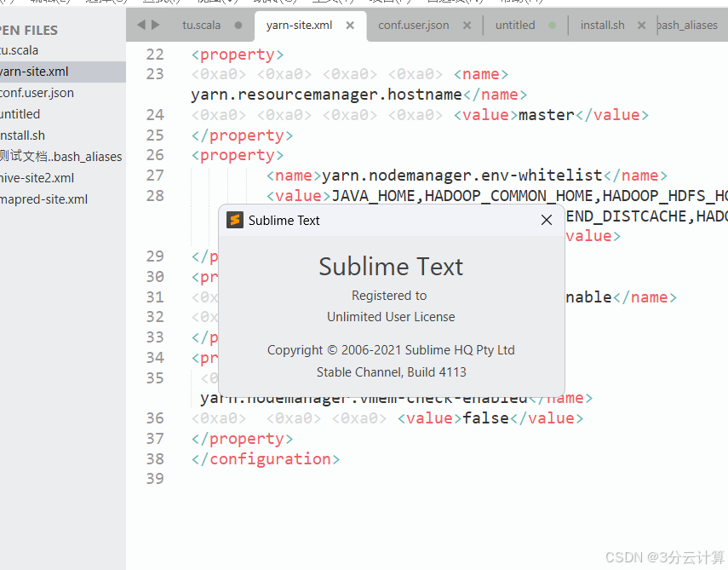
Task: Click line number 38 in gutter
Action: (x=155, y=459)
